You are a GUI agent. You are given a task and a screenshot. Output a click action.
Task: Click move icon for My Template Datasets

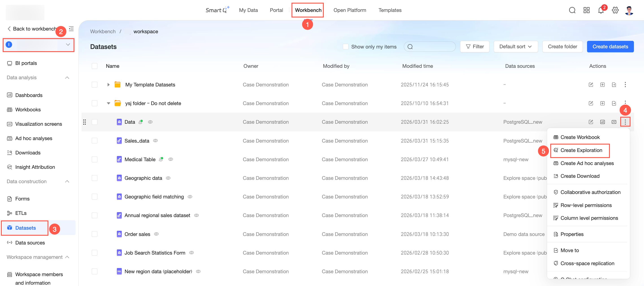click(x=614, y=85)
